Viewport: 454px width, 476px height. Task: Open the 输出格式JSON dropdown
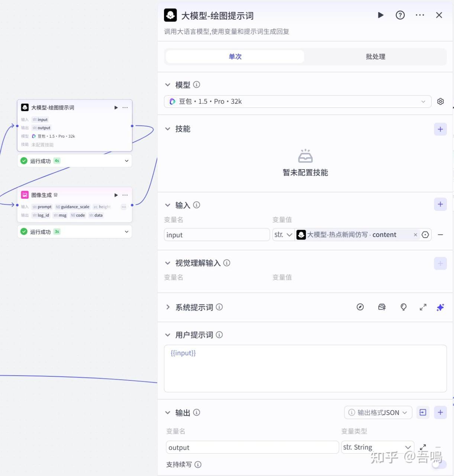point(378,412)
